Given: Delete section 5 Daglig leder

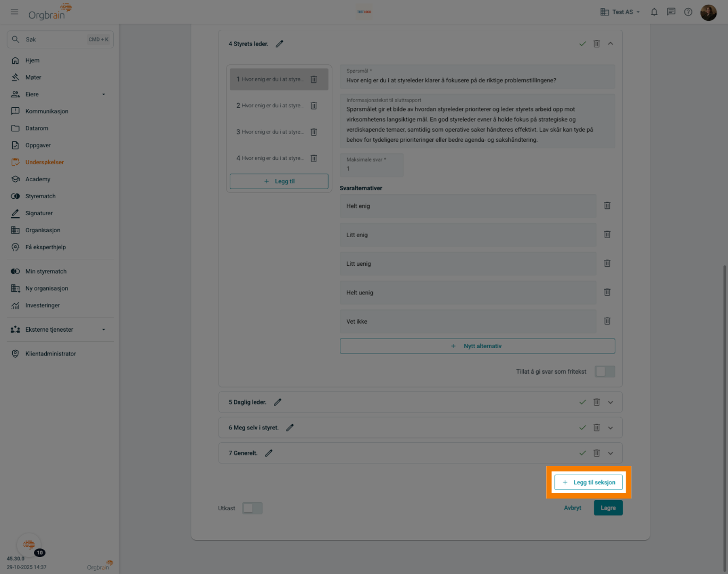Looking at the screenshot, I should tap(597, 402).
